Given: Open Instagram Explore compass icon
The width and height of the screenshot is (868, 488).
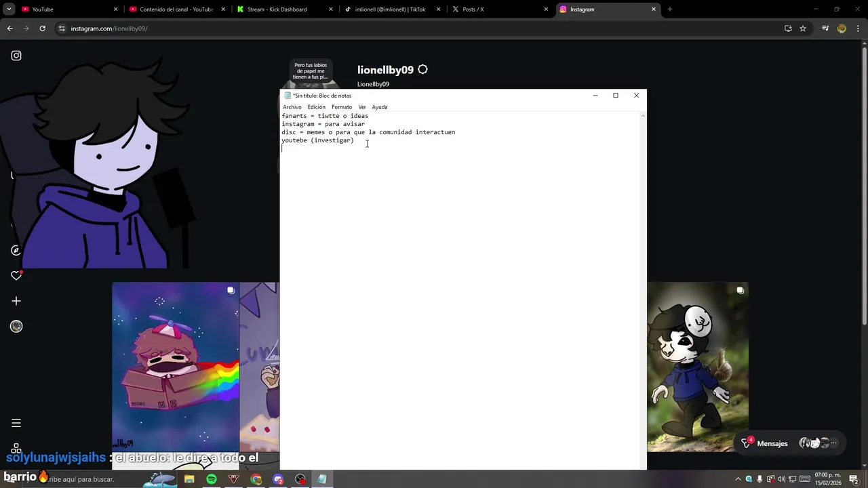Looking at the screenshot, I should 16,250.
